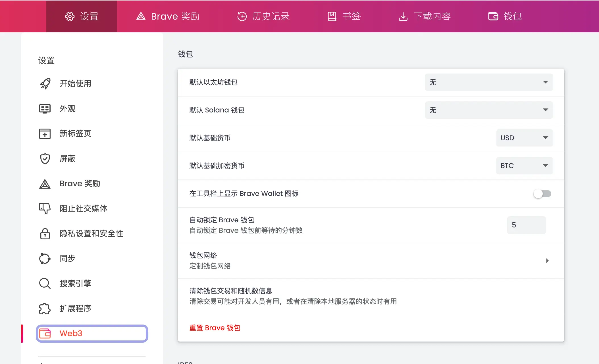Open the BTC base cryptocurrency dropdown
Viewport: 599px width, 364px height.
(524, 166)
